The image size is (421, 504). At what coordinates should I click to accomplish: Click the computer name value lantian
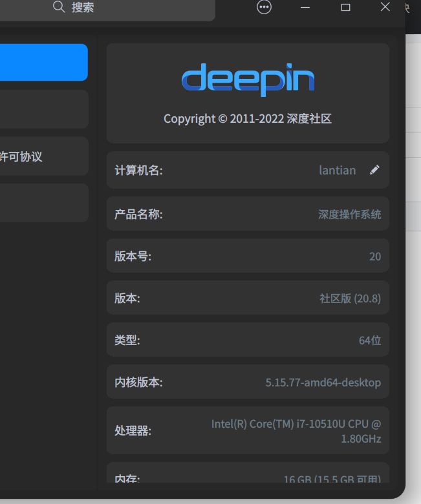pyautogui.click(x=338, y=170)
